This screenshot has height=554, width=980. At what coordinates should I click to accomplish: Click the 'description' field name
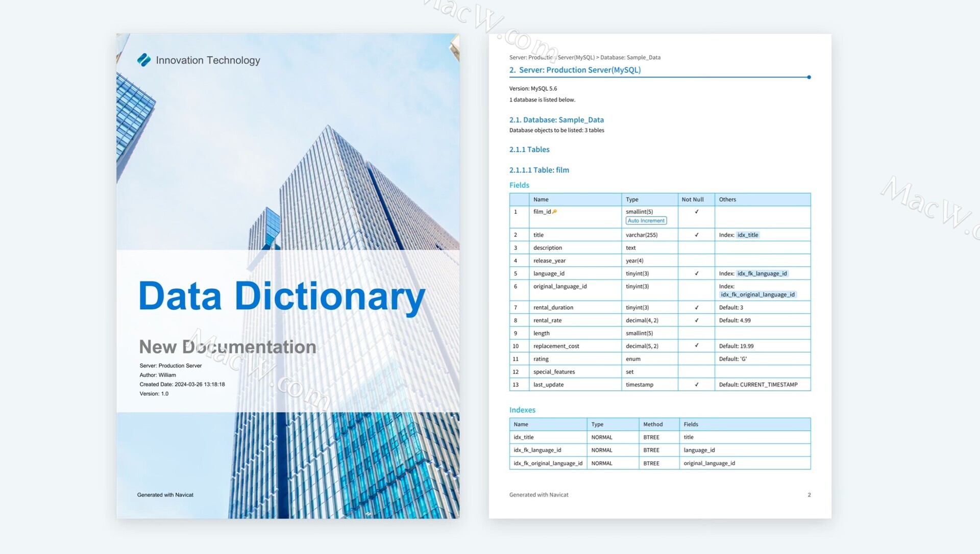coord(547,248)
